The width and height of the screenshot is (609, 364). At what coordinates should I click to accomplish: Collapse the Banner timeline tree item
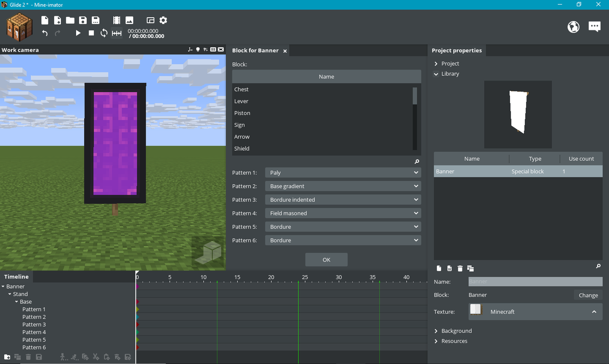3,286
